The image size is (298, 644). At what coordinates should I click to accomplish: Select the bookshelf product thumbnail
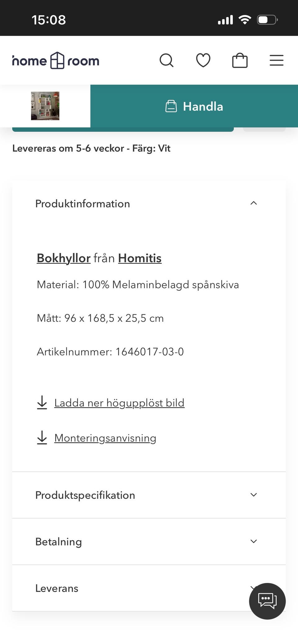[x=45, y=106]
